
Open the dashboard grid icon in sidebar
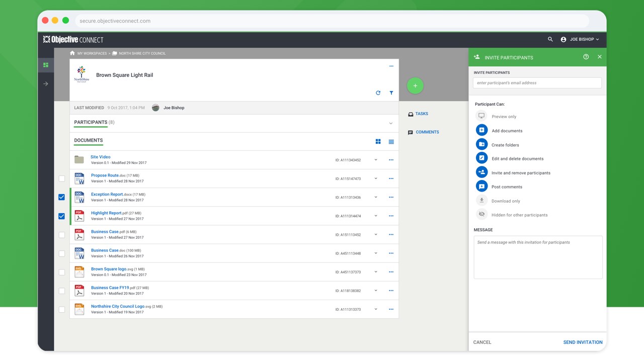[x=46, y=65]
